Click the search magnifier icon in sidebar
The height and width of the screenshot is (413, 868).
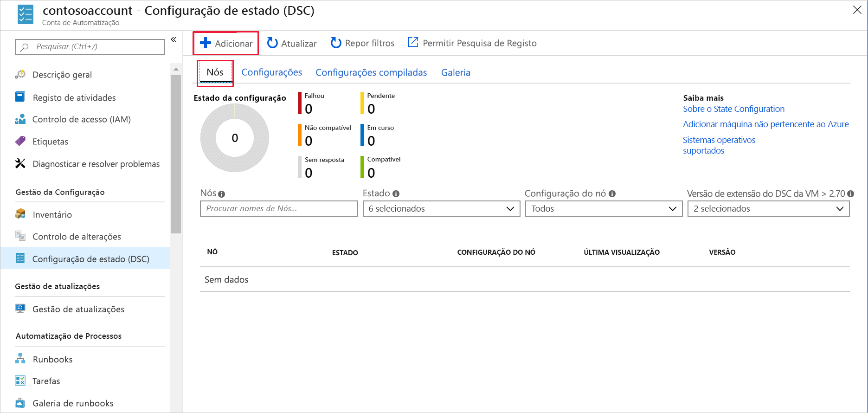(x=25, y=47)
